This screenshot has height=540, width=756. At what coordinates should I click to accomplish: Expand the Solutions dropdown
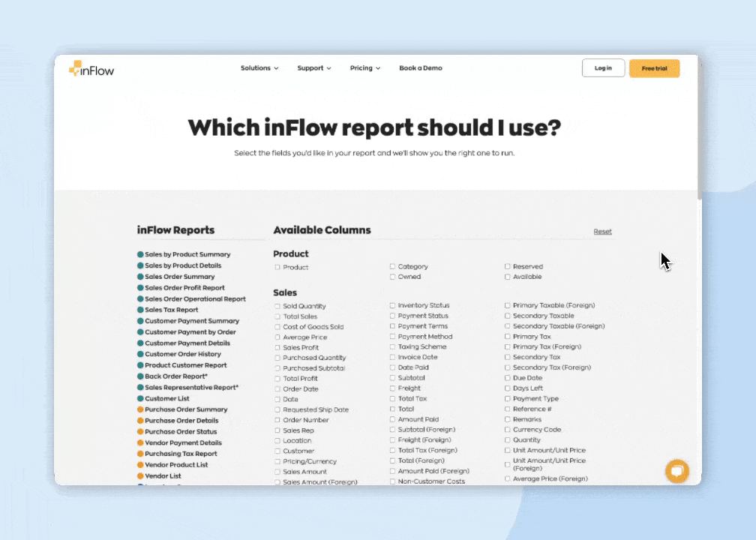pos(259,67)
